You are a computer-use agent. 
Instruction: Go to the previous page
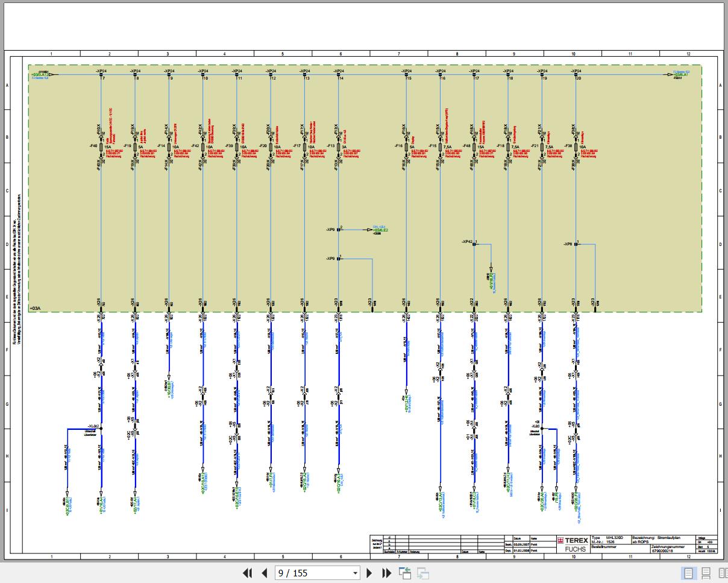tap(264, 573)
